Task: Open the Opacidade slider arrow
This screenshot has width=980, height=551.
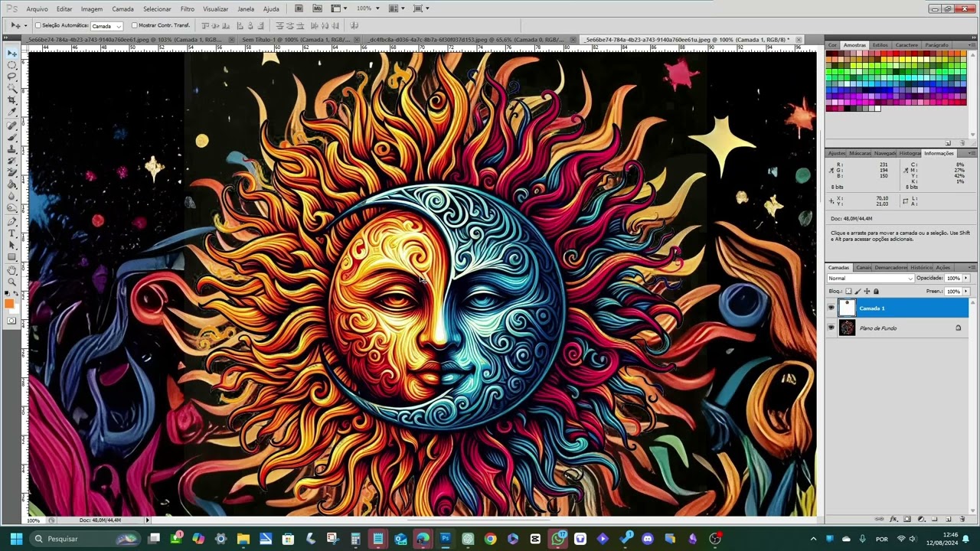Action: pos(965,279)
